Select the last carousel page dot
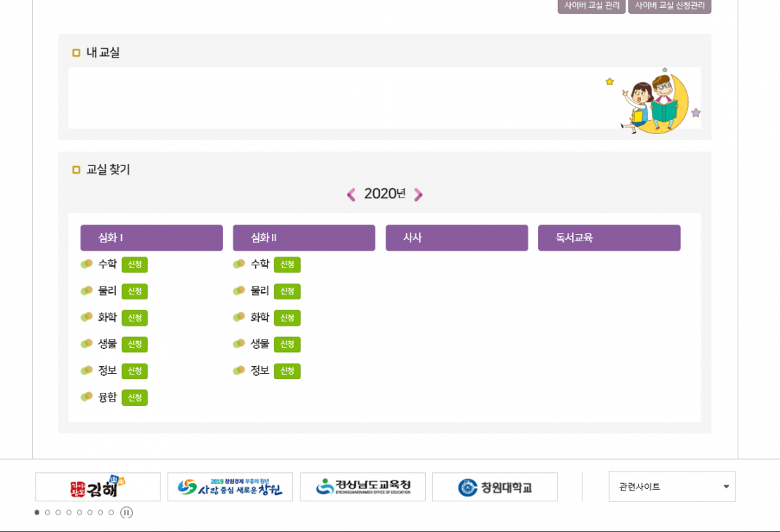Image resolution: width=780 pixels, height=532 pixels. coord(111,512)
